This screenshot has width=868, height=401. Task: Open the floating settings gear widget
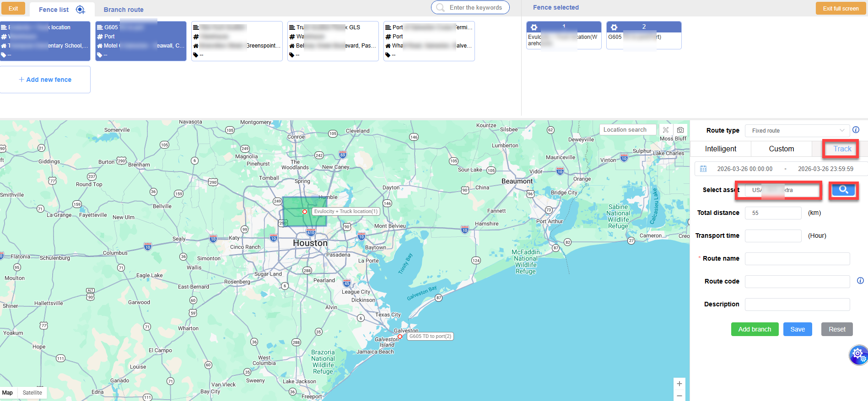tap(858, 354)
